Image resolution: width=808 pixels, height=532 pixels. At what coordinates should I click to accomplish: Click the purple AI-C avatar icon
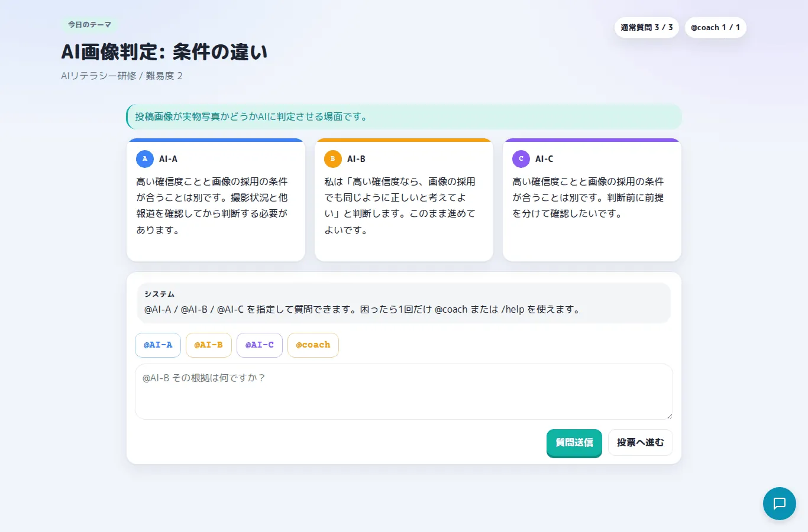[x=521, y=159]
